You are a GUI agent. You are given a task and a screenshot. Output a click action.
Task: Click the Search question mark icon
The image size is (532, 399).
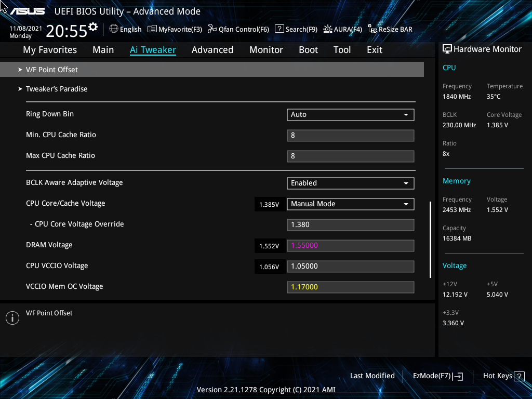click(x=279, y=29)
